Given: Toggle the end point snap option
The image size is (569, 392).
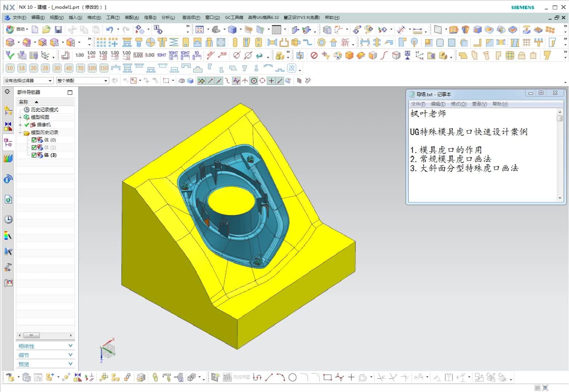Looking at the screenshot, I should tap(210, 81).
